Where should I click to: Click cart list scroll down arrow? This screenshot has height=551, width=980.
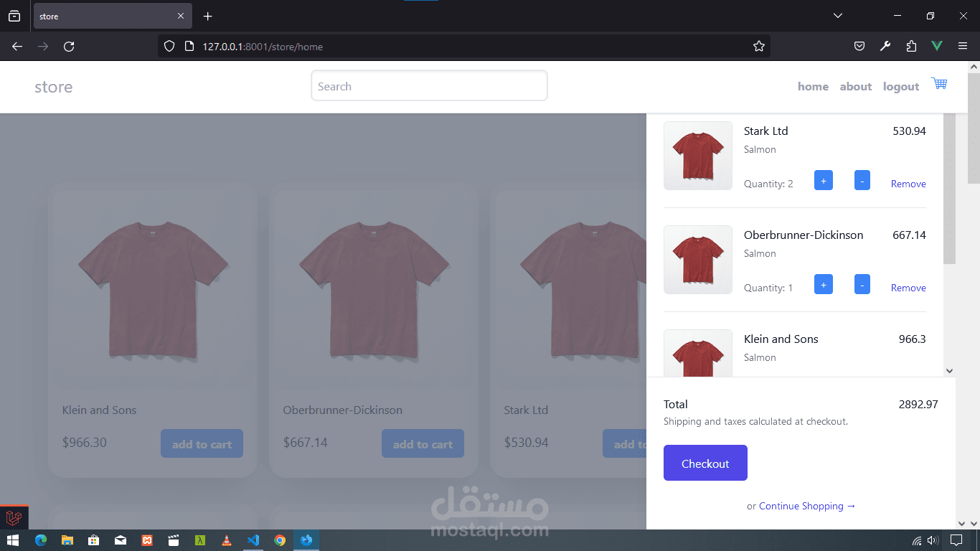pos(949,371)
